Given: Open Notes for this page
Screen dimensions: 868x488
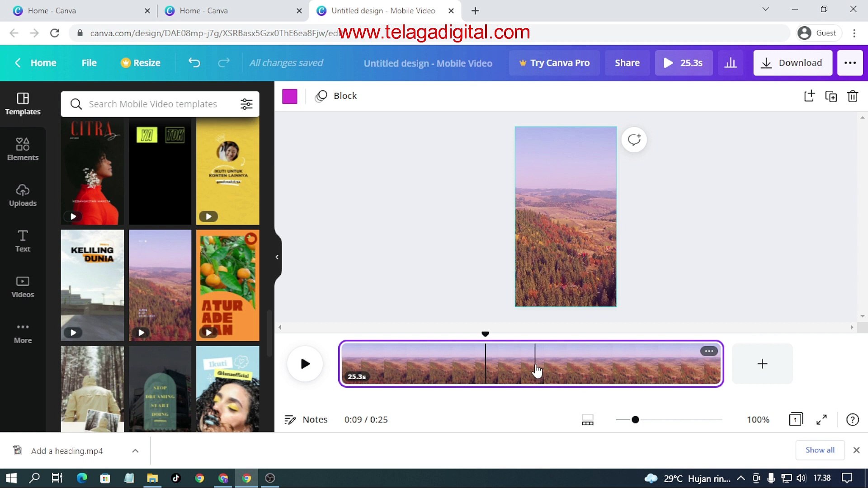Looking at the screenshot, I should pos(306,419).
